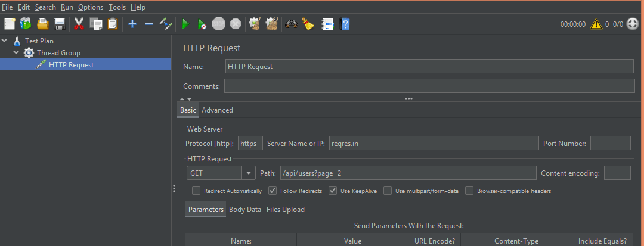Click the Thread Group gear icon

click(x=29, y=53)
